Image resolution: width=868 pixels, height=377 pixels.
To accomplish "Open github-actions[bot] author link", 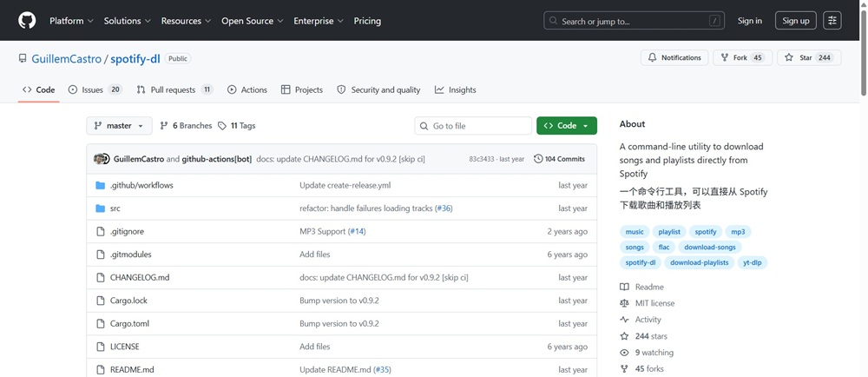I will (216, 159).
